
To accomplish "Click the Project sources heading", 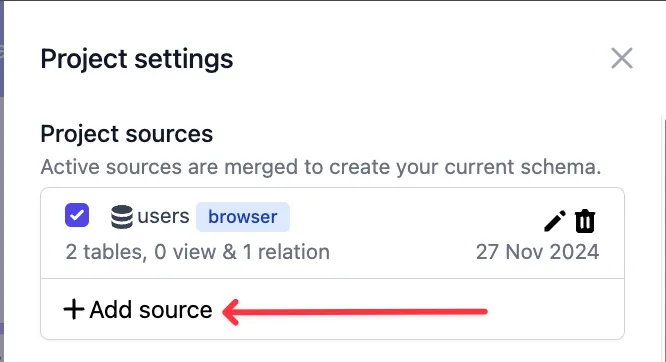I will [127, 134].
